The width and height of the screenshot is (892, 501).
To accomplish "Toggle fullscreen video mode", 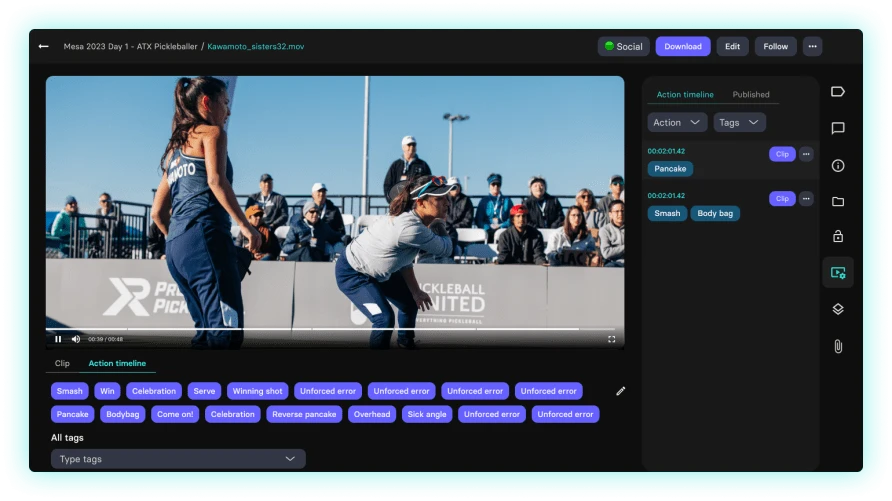I will [612, 339].
